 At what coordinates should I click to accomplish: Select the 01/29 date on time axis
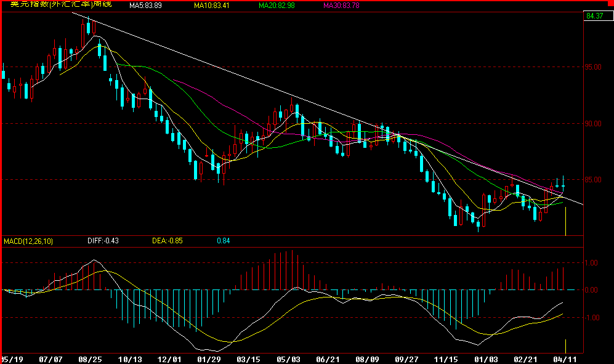pos(209,358)
